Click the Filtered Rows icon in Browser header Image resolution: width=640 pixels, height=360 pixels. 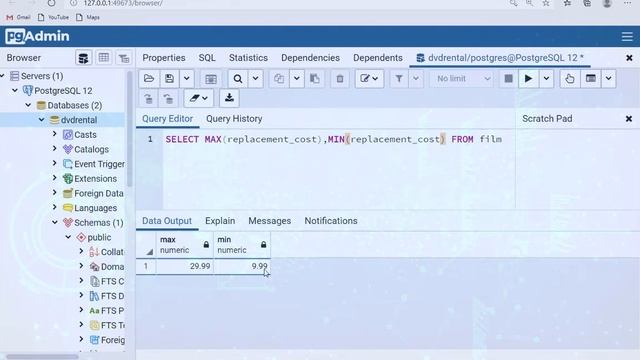tap(124, 58)
